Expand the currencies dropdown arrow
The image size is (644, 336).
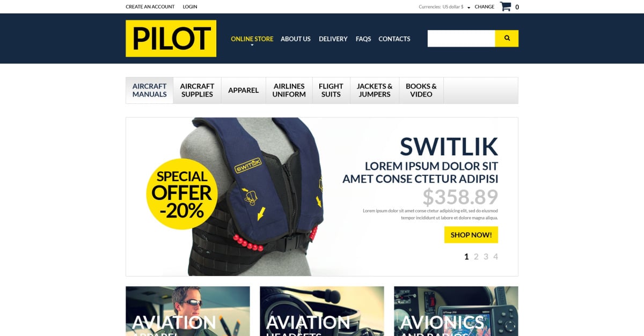coord(469,8)
